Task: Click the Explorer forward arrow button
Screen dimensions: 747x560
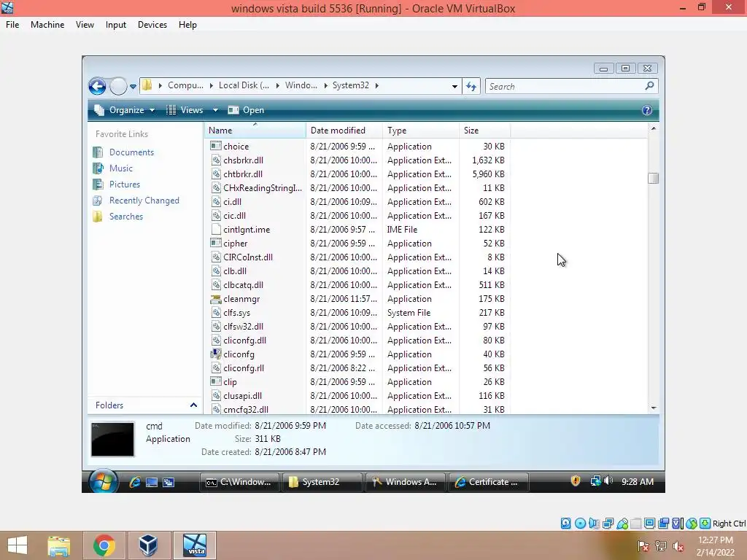Action: coord(118,86)
